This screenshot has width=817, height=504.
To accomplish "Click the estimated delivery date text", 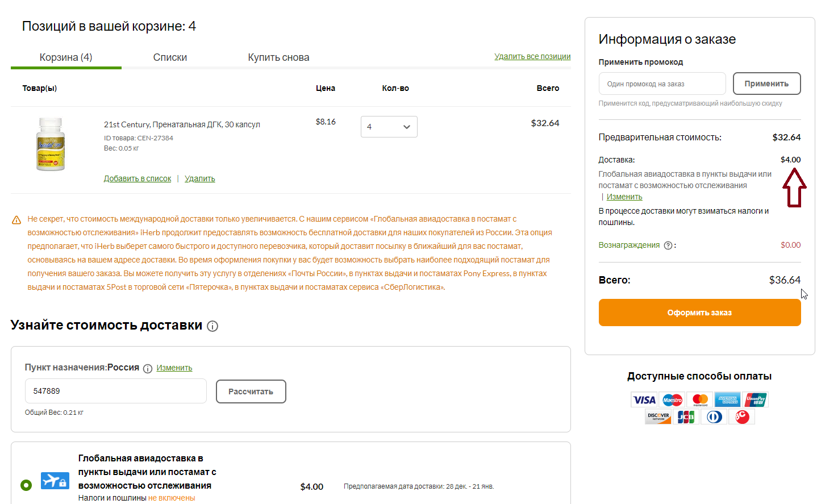I will click(419, 486).
